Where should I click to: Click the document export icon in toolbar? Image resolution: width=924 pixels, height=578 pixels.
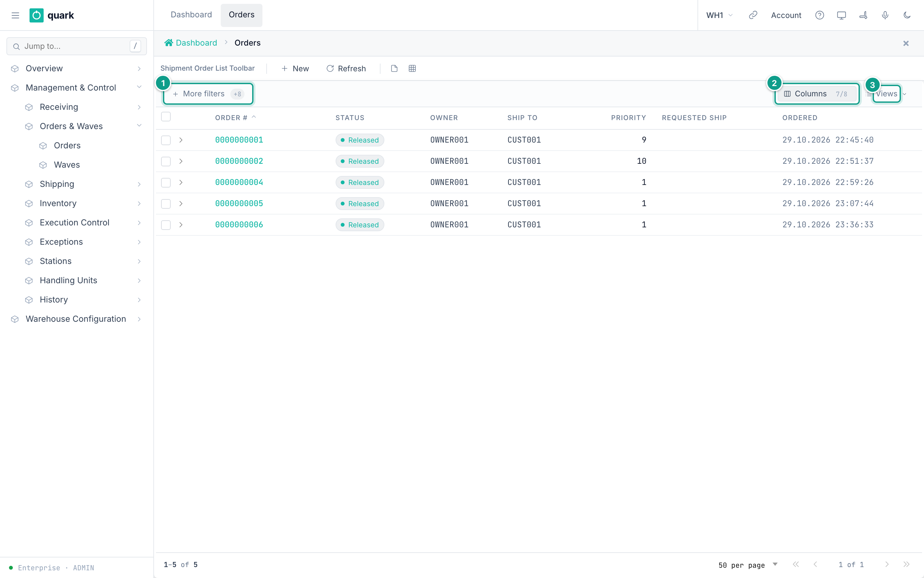coord(394,68)
